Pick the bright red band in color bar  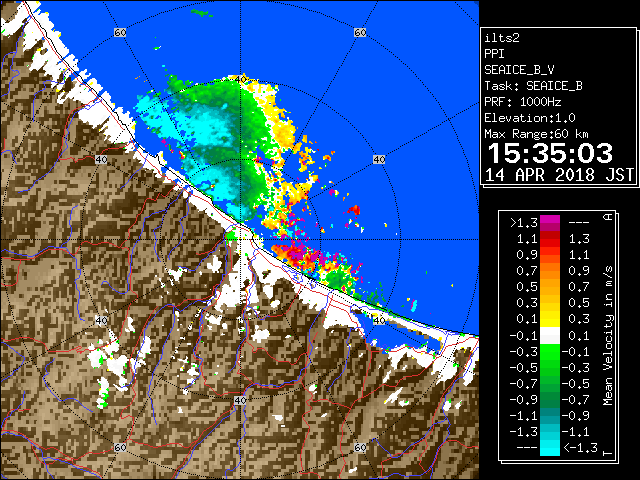click(x=550, y=242)
